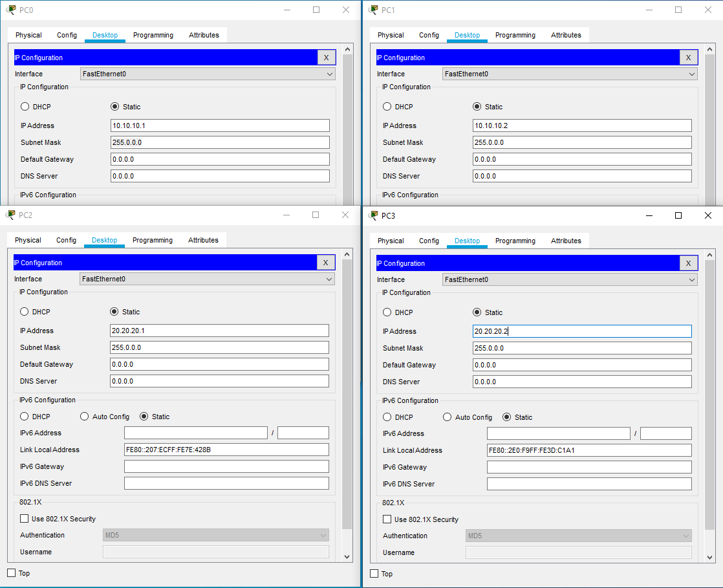This screenshot has height=588, width=723.
Task: Select the Static radio button in PC1
Action: (477, 107)
